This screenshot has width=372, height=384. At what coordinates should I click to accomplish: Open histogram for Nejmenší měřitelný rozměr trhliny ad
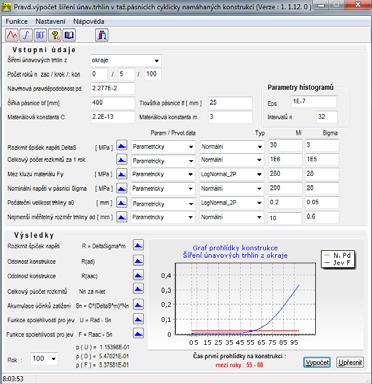(122, 217)
